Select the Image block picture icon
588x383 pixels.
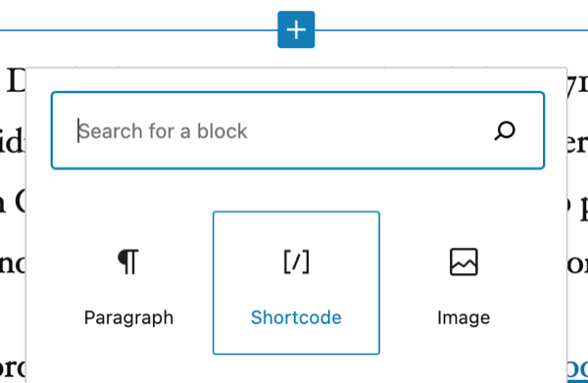[464, 262]
